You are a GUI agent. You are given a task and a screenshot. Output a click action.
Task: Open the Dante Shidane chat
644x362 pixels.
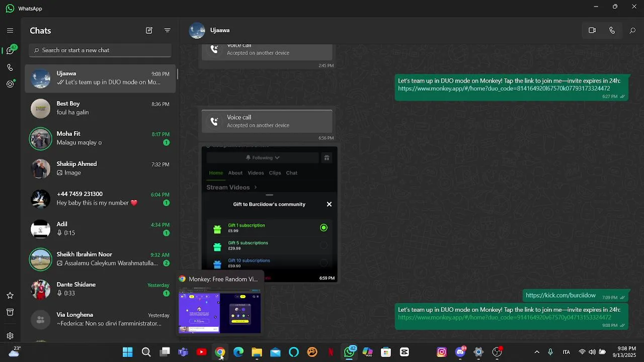click(100, 289)
